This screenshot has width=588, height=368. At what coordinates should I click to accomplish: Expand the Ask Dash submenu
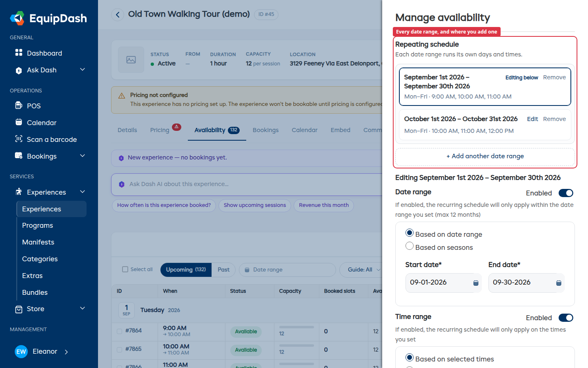[x=82, y=70]
